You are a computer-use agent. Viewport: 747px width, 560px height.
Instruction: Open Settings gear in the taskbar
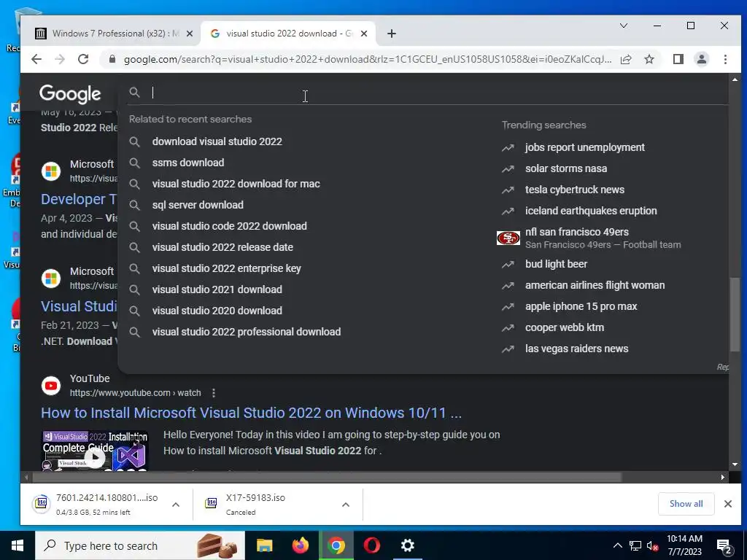click(407, 545)
